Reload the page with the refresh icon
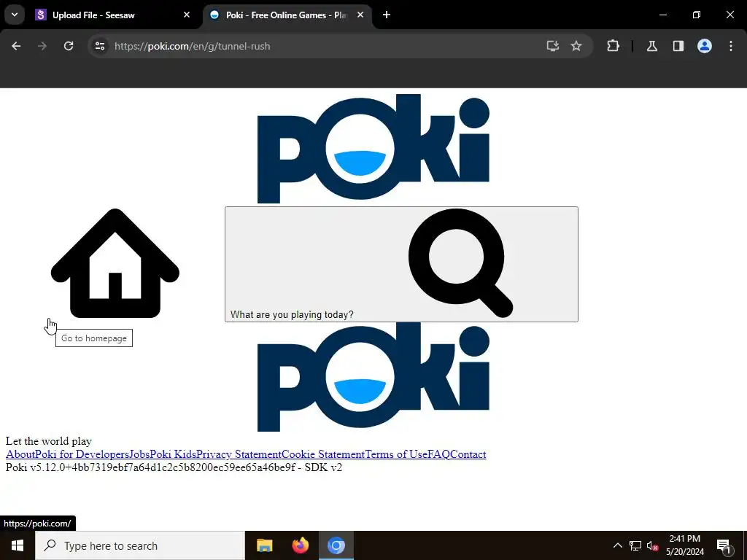Viewport: 747px width, 560px height. [69, 46]
